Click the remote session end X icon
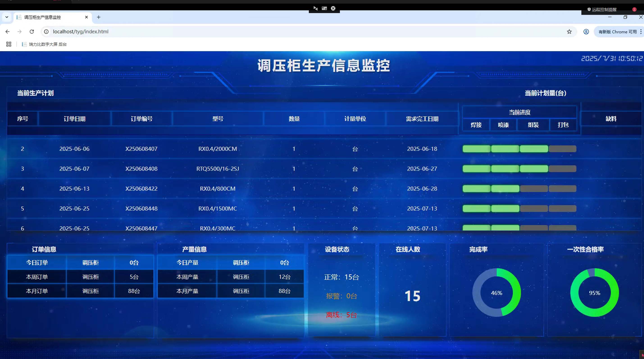The image size is (644, 359). tap(333, 8)
